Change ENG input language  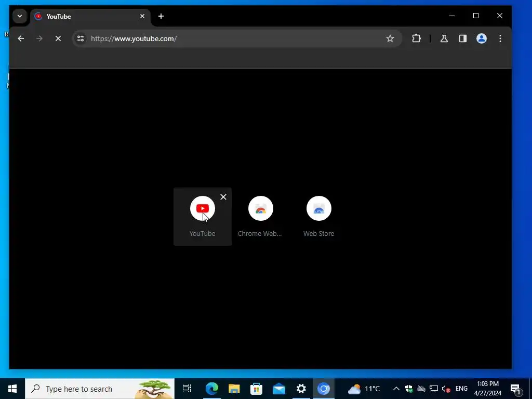(461, 389)
